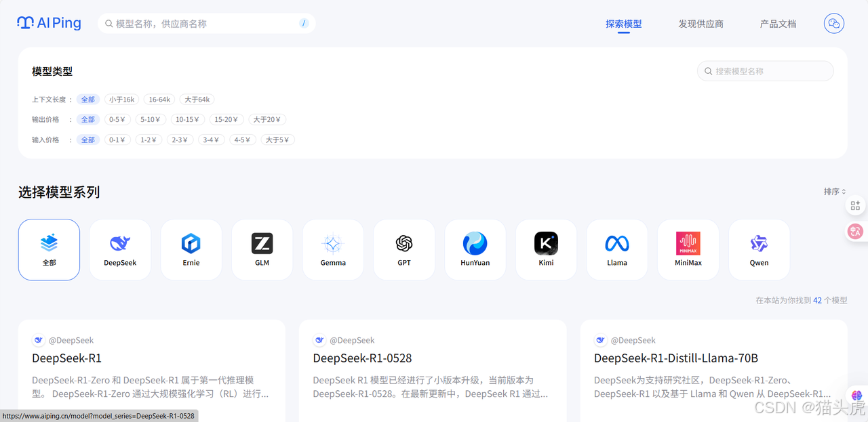Click the brain icon at bottom right
The height and width of the screenshot is (422, 868).
[856, 395]
